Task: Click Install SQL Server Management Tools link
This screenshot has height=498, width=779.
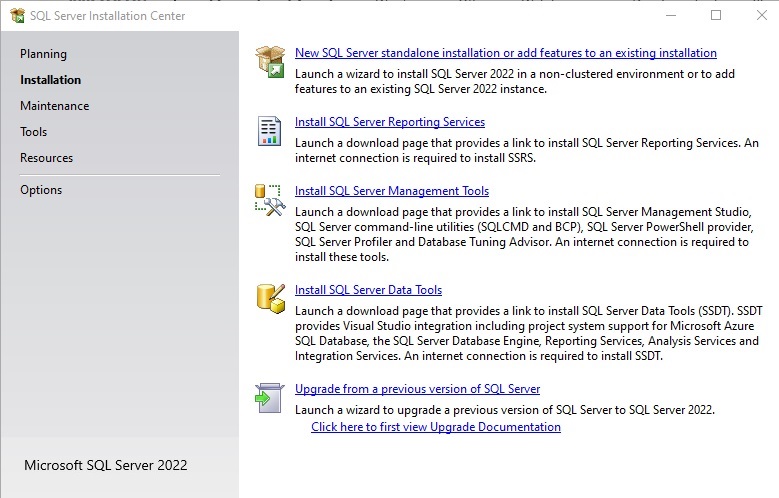Action: 392,191
